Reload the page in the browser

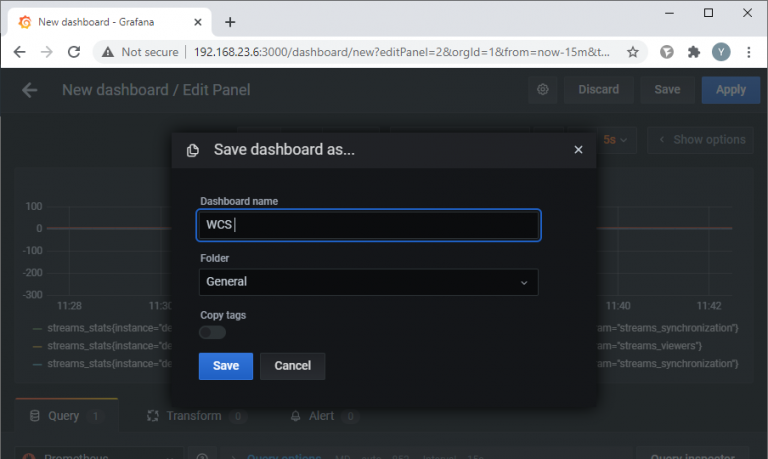(73, 52)
